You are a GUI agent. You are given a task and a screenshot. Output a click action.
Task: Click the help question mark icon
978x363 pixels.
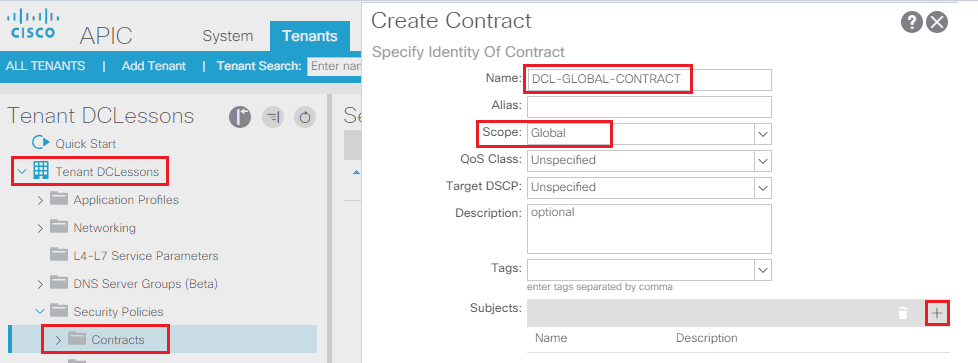coord(911,23)
